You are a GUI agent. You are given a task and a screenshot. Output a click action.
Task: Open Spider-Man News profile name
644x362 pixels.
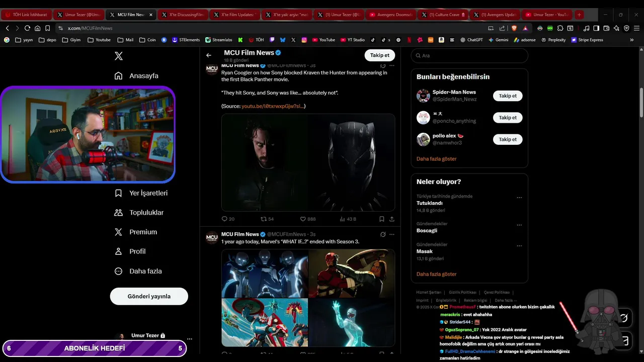click(454, 92)
